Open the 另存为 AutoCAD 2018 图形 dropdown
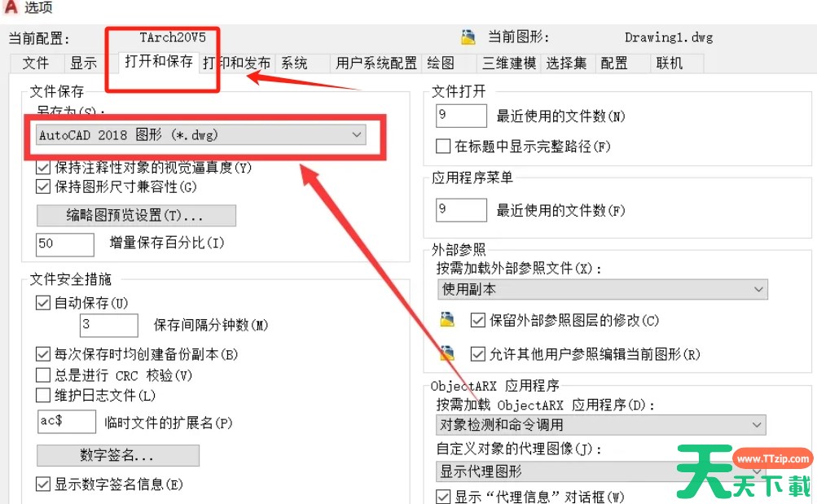Image resolution: width=817 pixels, height=504 pixels. tap(201, 135)
